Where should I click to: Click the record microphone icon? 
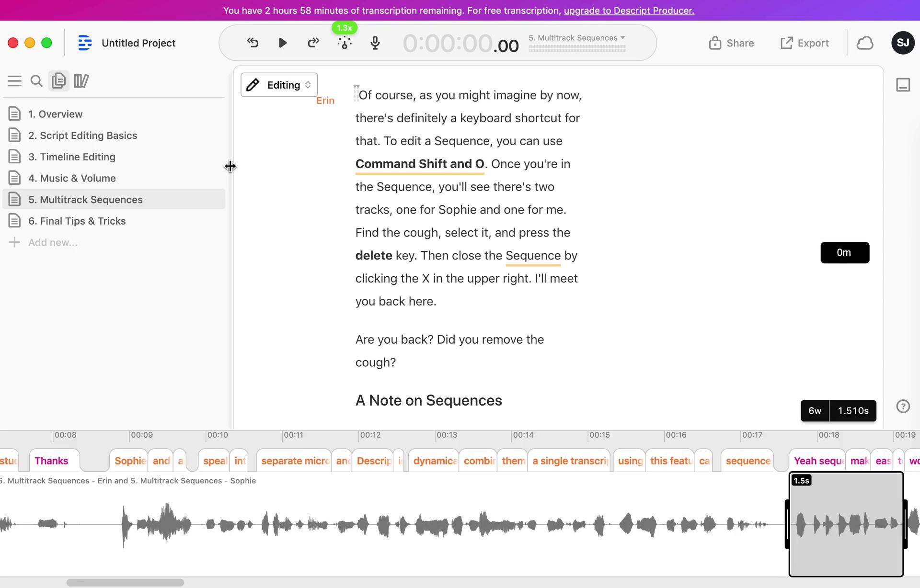tap(374, 42)
